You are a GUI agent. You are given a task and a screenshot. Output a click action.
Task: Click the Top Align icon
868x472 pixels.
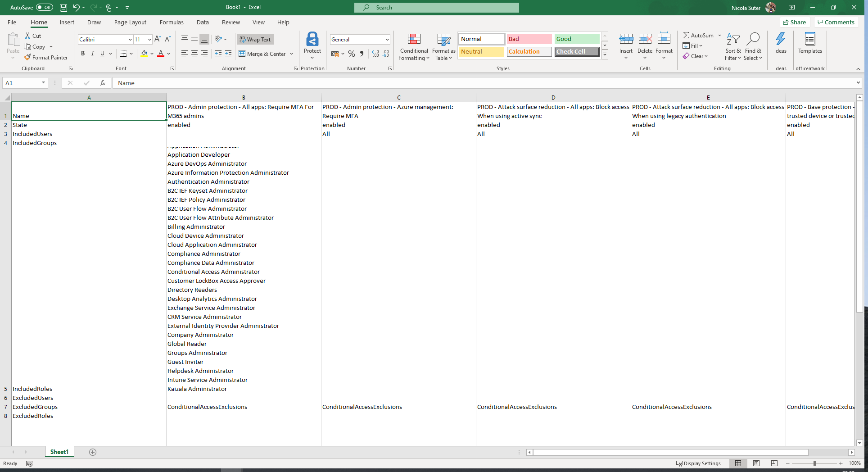pos(185,39)
